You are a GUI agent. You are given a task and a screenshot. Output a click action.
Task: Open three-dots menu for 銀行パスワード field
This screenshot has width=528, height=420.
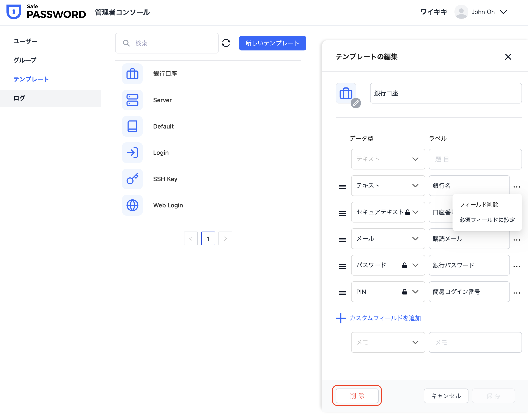[x=517, y=266]
